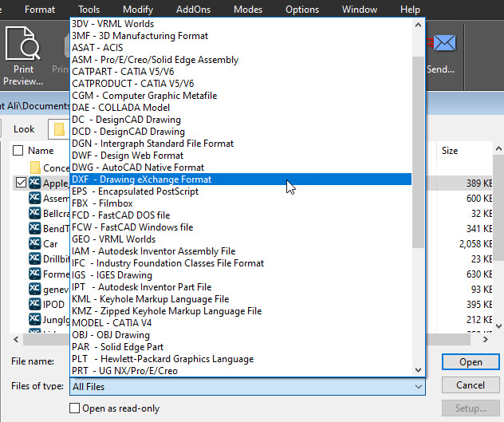Screen dimensions: 504x422
Task: Select ASAT - ACIS option
Action: pyautogui.click(x=241, y=48)
